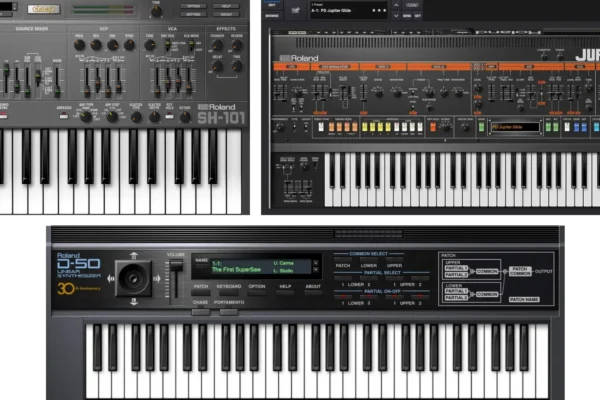600x400 pixels.
Task: Click the 'PD Jupiter Glide' display on Jupiter panel
Action: pos(515,127)
